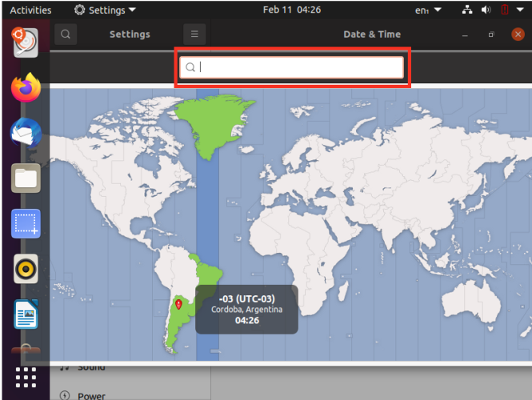
Task: Open Files manager from the dock
Action: pyautogui.click(x=26, y=178)
